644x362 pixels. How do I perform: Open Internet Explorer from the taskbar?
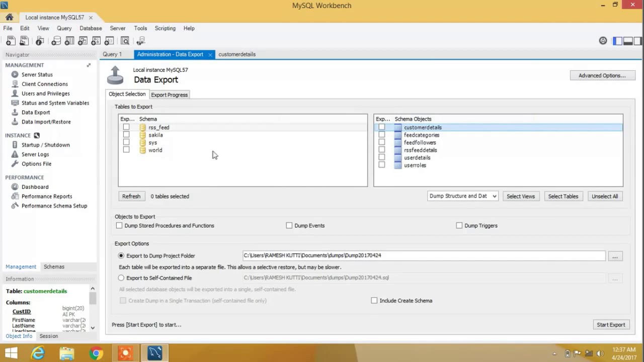(38, 353)
